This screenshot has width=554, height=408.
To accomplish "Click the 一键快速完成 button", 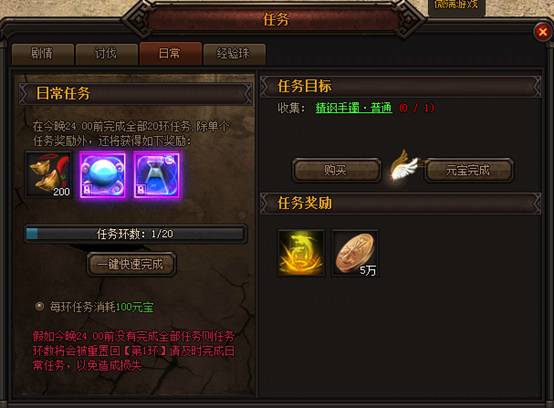I will (x=131, y=264).
